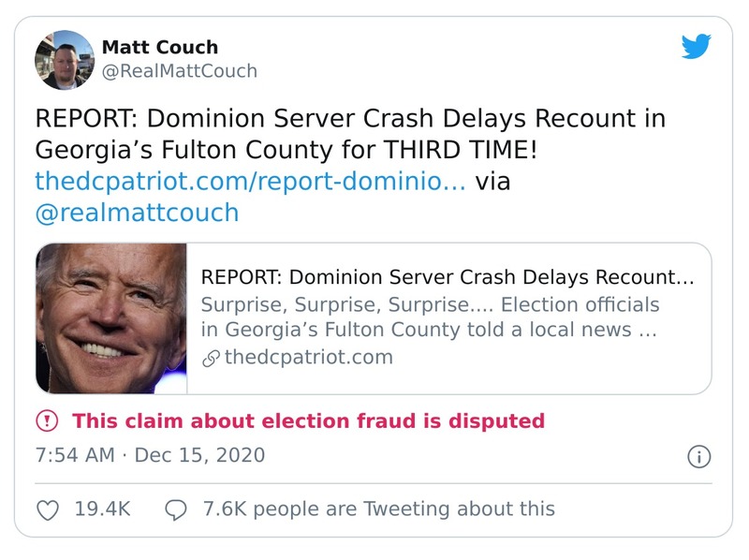Open thedcpatriot.com/report-dominio… link in tweet
The image size is (749, 560).
[250, 181]
